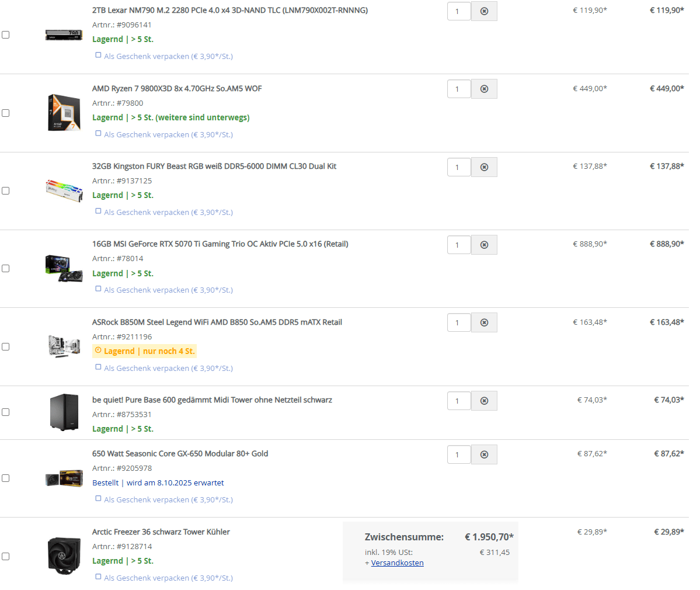Image resolution: width=700 pixels, height=590 pixels.
Task: Remove the Lexar NM790 SSD from cart
Action: 484,11
